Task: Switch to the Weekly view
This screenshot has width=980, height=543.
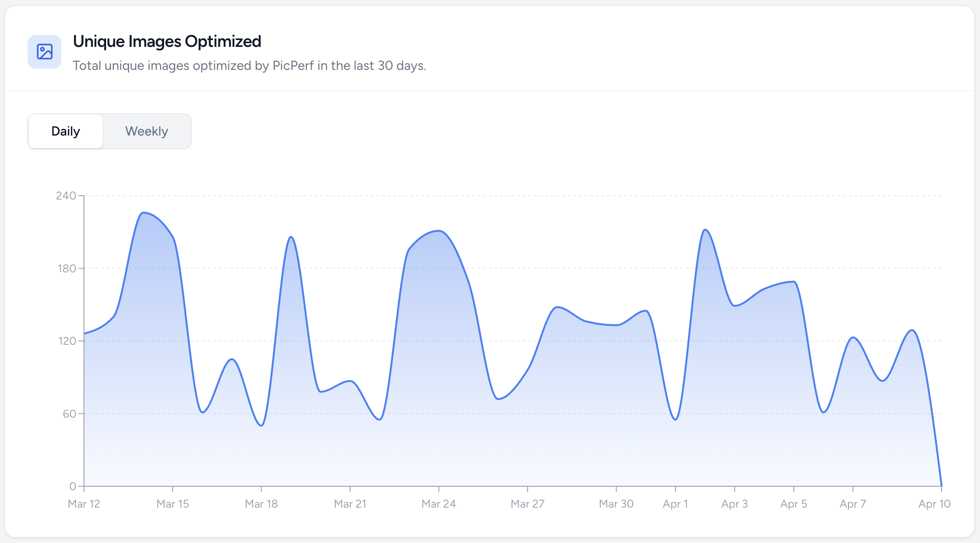Action: [x=147, y=131]
